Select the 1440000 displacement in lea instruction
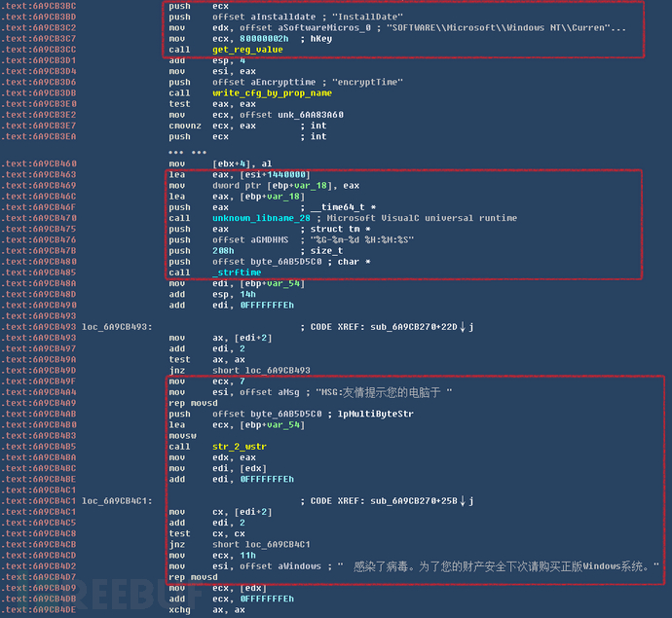 286,175
